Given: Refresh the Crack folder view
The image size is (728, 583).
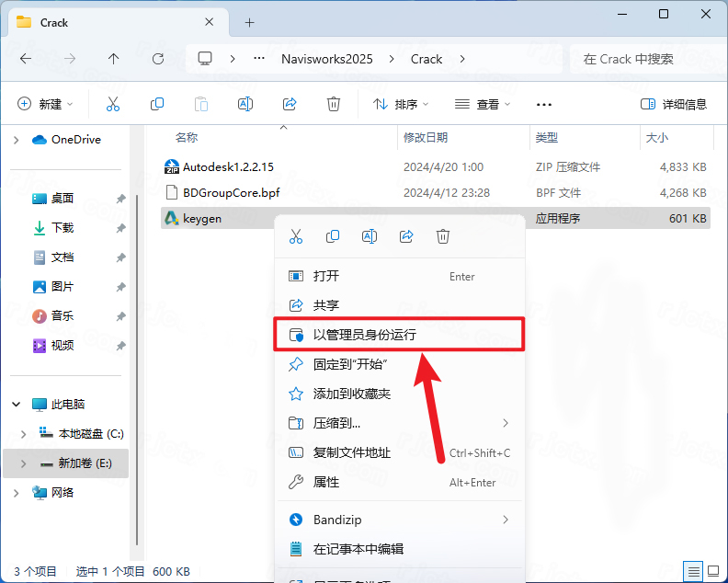Looking at the screenshot, I should (x=158, y=59).
